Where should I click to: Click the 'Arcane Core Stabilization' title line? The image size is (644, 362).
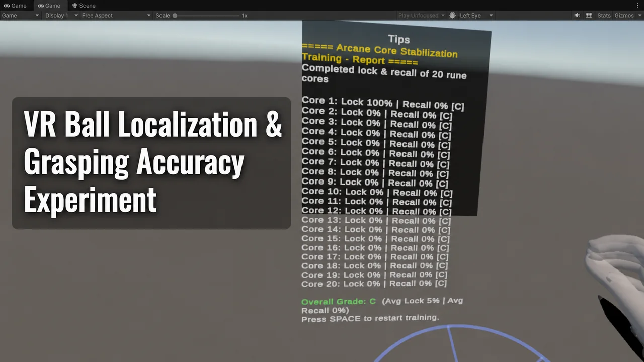coord(397,50)
